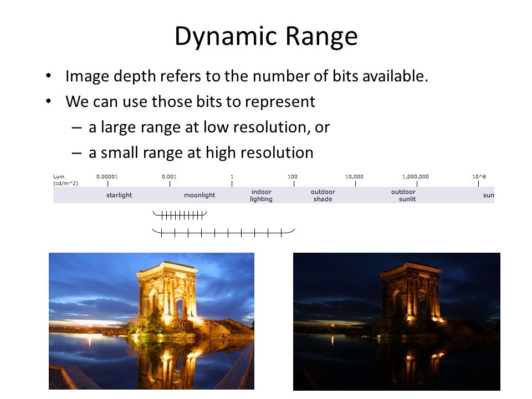Click the 'indoor lighting' scale label

coord(261,196)
